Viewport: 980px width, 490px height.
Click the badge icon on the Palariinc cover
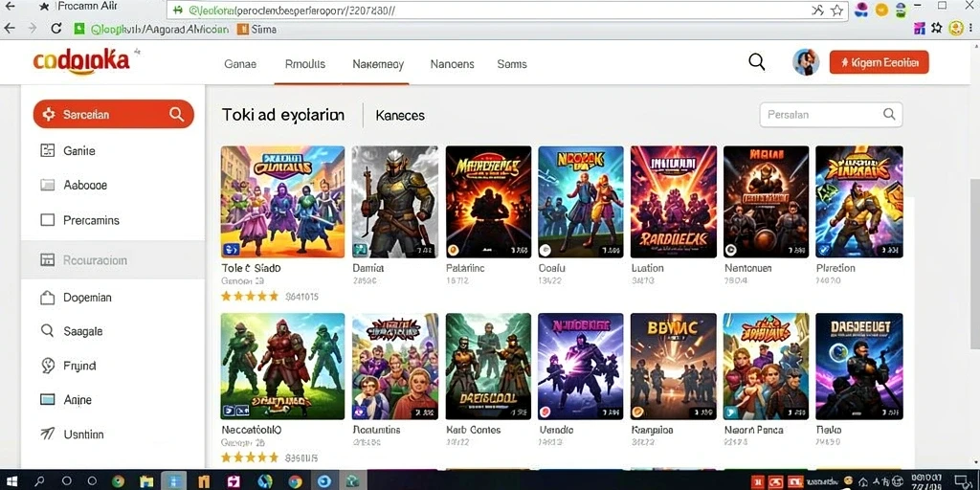point(454,250)
